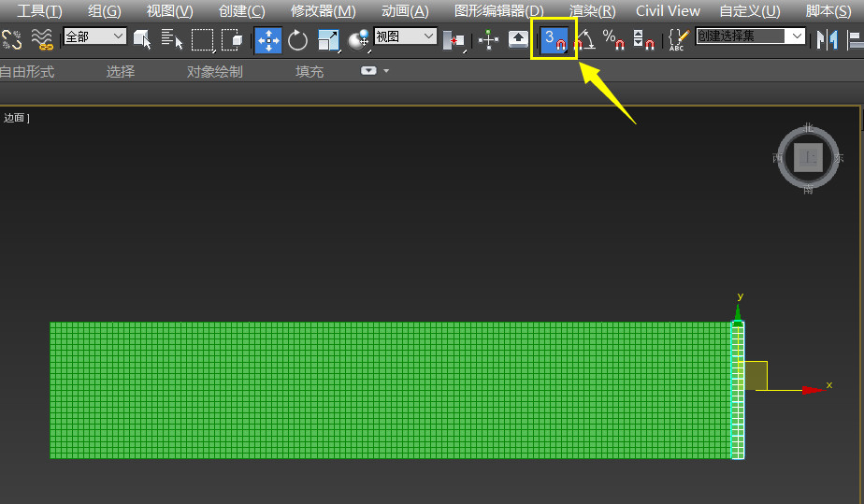The height and width of the screenshot is (504, 864).
Task: Expand the 创建选择集 dropdown arrow
Action: tap(797, 36)
